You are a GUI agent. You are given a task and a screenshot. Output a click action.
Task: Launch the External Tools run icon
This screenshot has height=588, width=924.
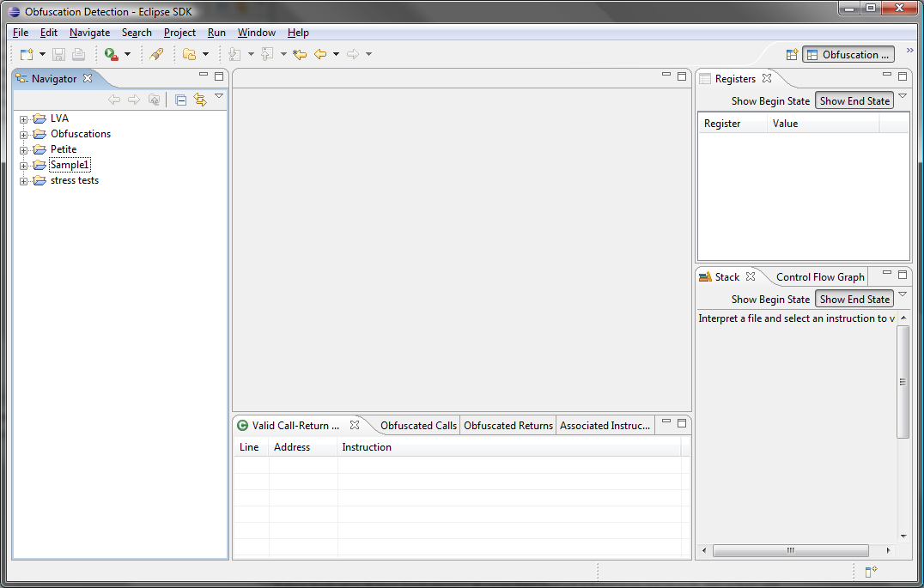coord(111,54)
